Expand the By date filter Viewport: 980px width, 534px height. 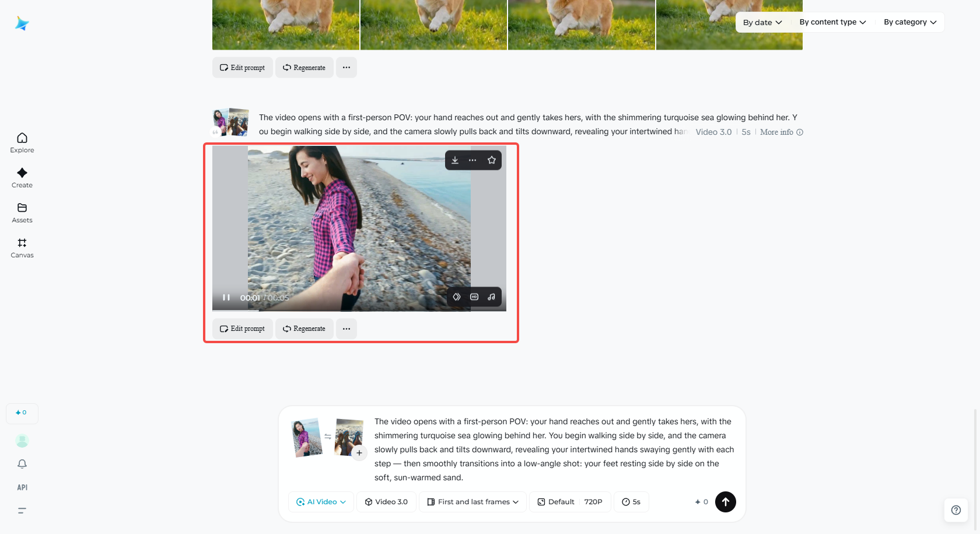click(762, 22)
